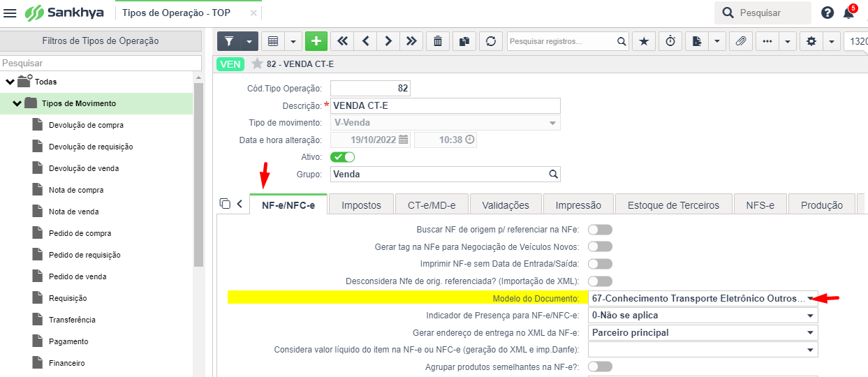Switch to the Validações tab
Viewport: 868px width, 377px height.
click(505, 205)
